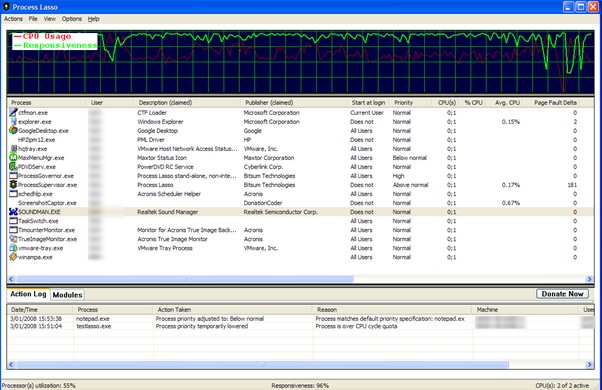Sort log by Date/Time column header
Screen dimensions: 602x390
pos(40,309)
